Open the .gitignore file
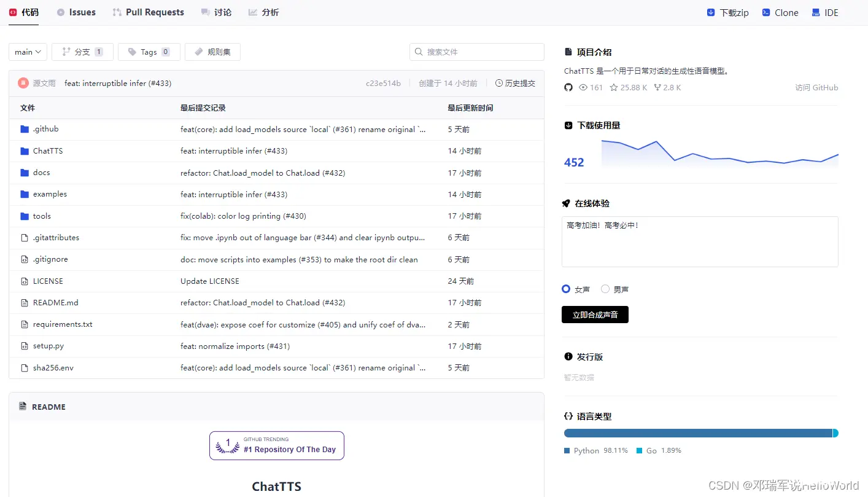868x497 pixels. coord(50,259)
